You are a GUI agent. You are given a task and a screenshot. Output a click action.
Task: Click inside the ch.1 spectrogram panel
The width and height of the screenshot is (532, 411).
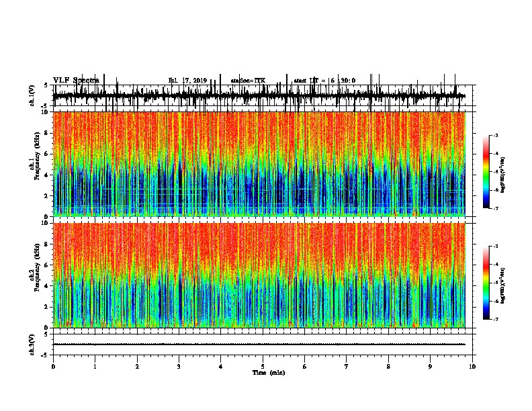coord(259,164)
